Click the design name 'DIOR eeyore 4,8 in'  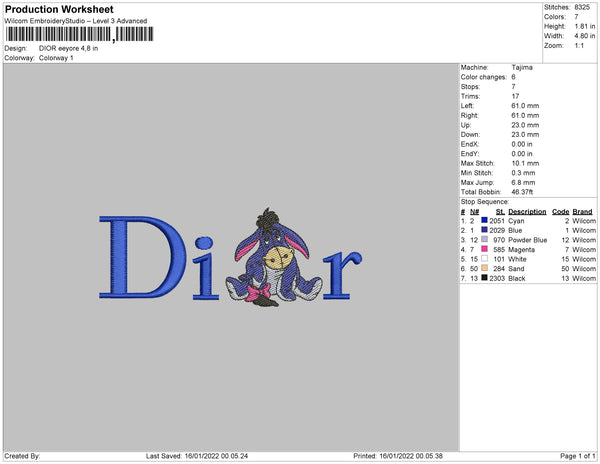pyautogui.click(x=68, y=49)
